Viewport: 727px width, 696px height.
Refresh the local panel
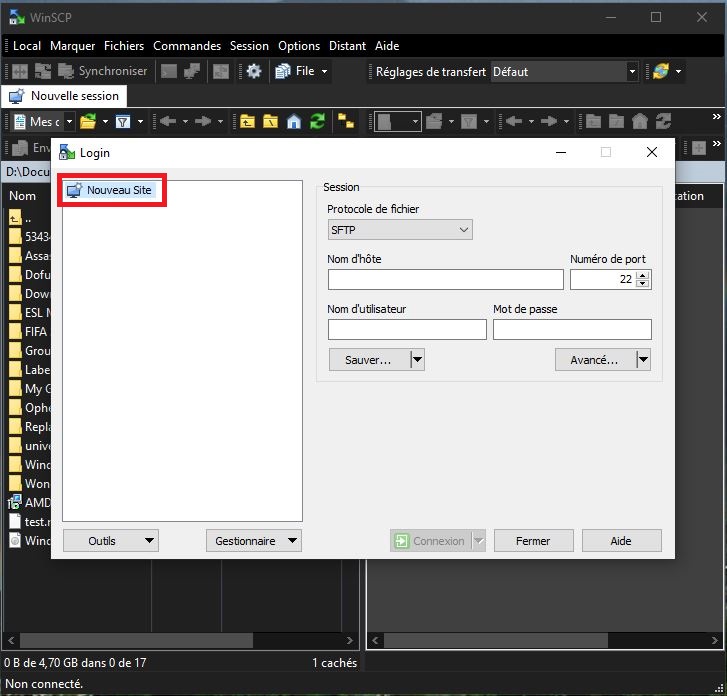[x=317, y=122]
